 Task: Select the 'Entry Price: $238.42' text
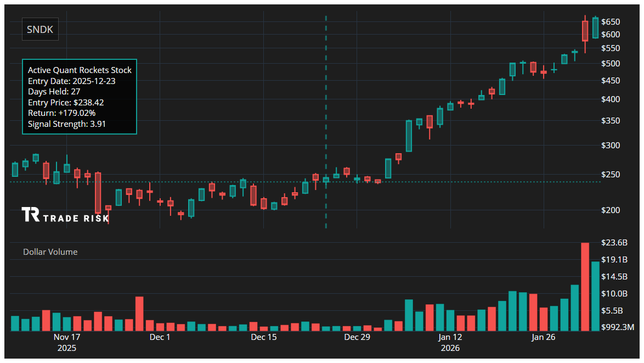tap(66, 102)
